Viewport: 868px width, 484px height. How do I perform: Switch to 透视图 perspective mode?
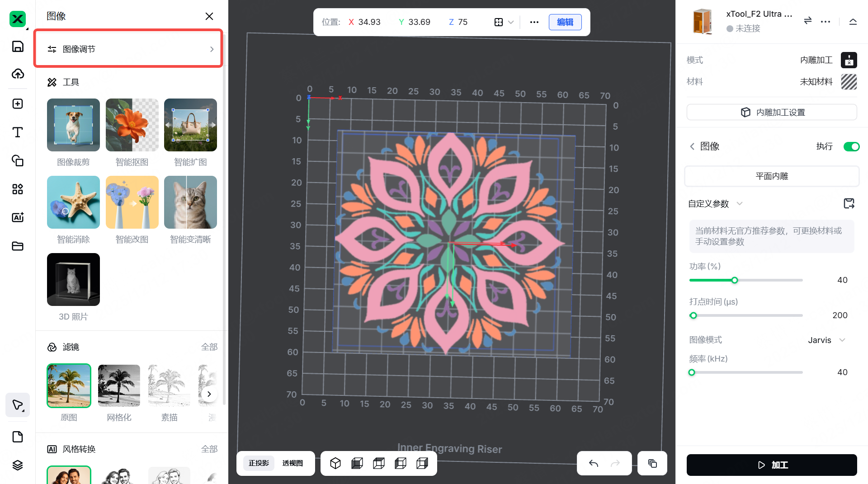pos(292,463)
